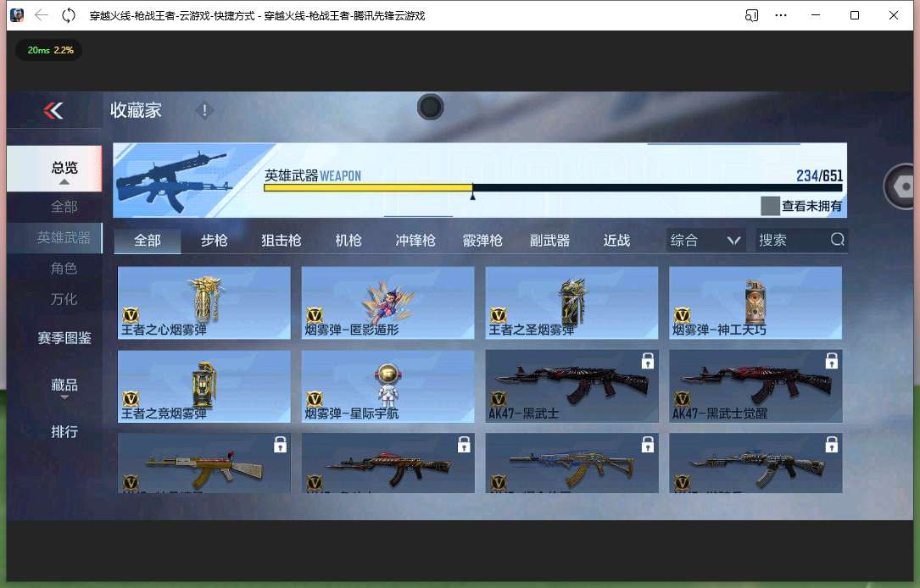
Task: Tap the round dark floating button at top
Action: click(431, 107)
